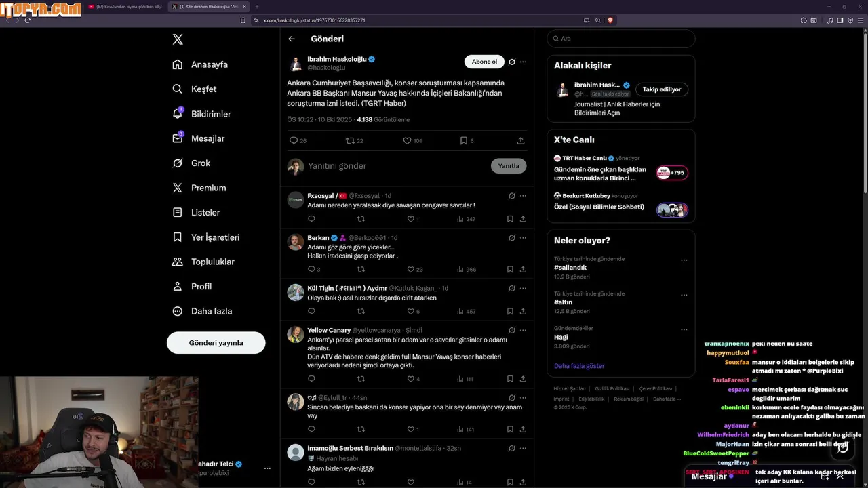
Task: Open Mesajlar in left sidebar
Action: click(198, 138)
